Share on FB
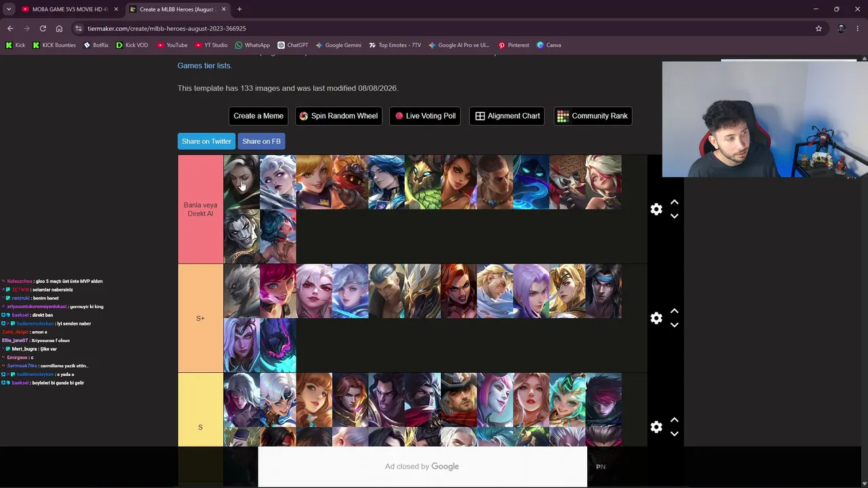The width and height of the screenshot is (868, 488). tap(261, 141)
